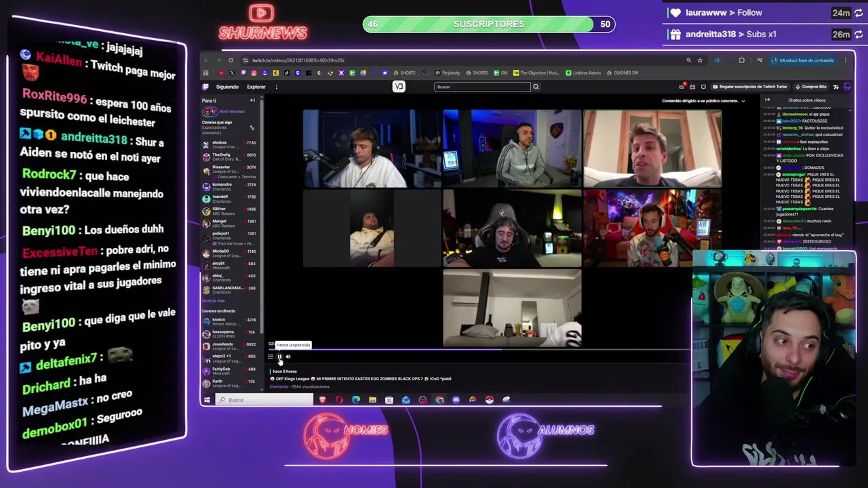The height and width of the screenshot is (488, 868).
Task: Click Introducir frase de contraseña profile button
Action: [804, 60]
